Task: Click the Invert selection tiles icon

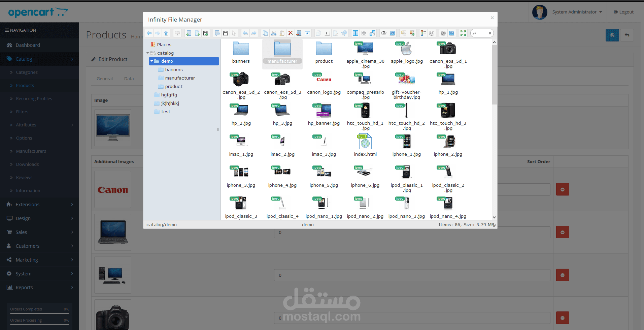Action: 372,33
